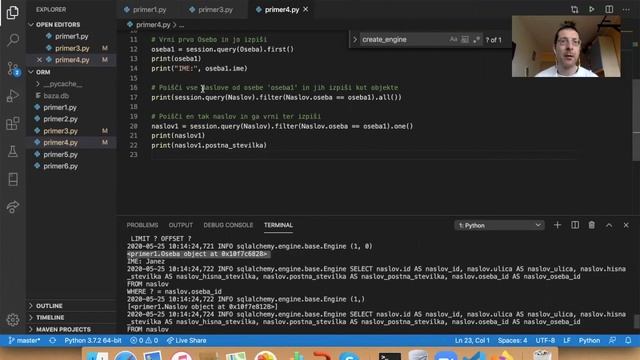640x360 pixels.
Task: Open notifications bell in status bar
Action: click(628, 340)
